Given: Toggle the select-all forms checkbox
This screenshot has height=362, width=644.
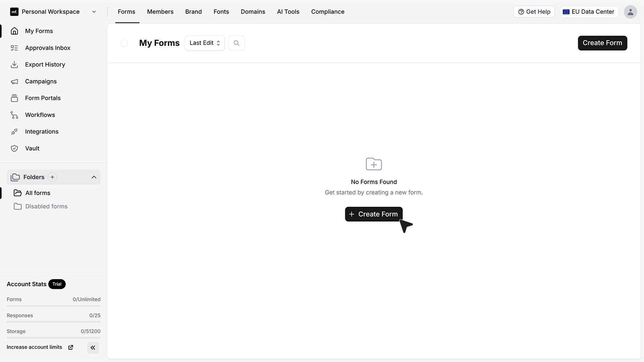Looking at the screenshot, I should 124,43.
